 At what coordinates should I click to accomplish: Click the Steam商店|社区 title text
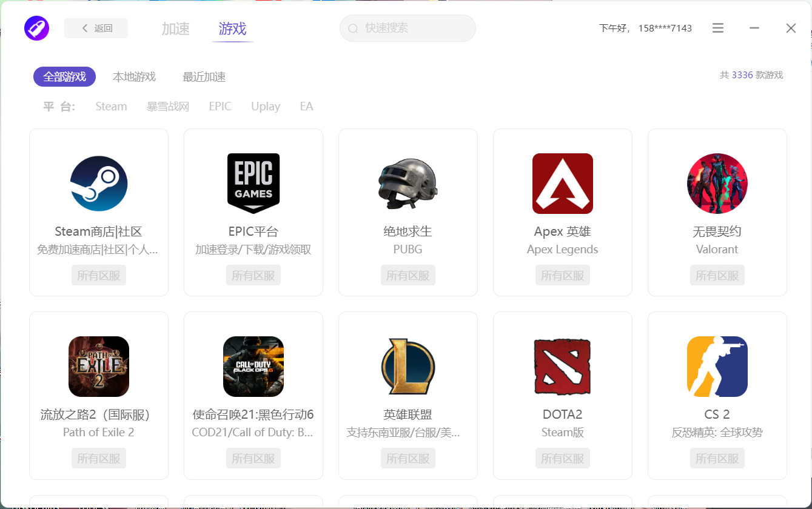[99, 231]
